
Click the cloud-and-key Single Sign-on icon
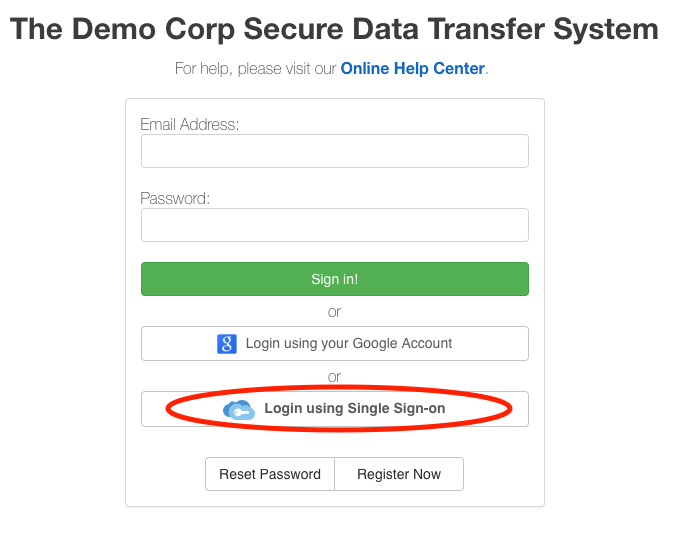(239, 410)
